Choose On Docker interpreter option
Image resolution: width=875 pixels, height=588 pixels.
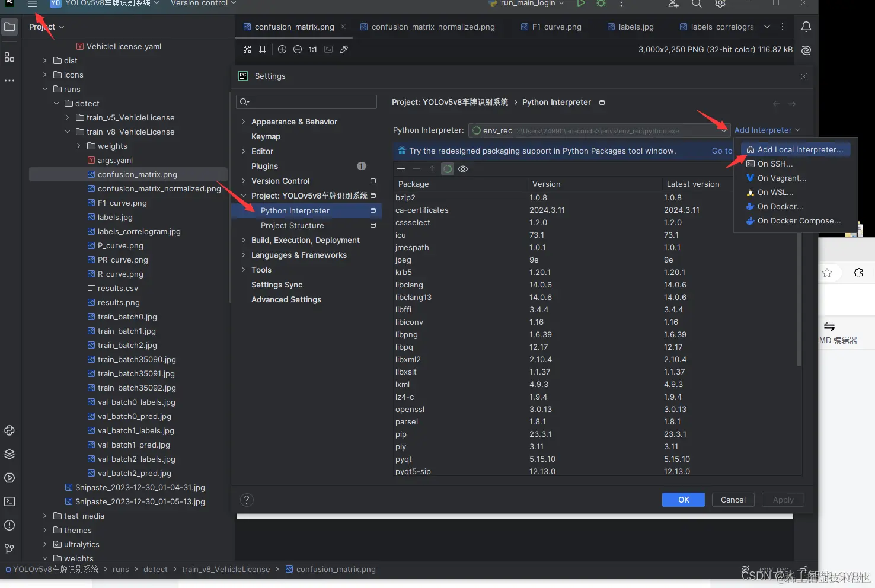pos(796,206)
